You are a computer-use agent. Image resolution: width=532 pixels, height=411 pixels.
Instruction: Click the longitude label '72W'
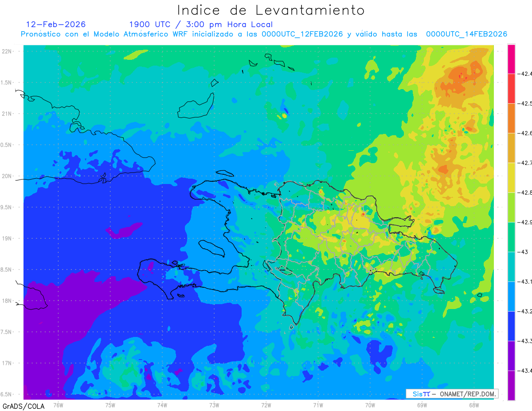pos(266,405)
